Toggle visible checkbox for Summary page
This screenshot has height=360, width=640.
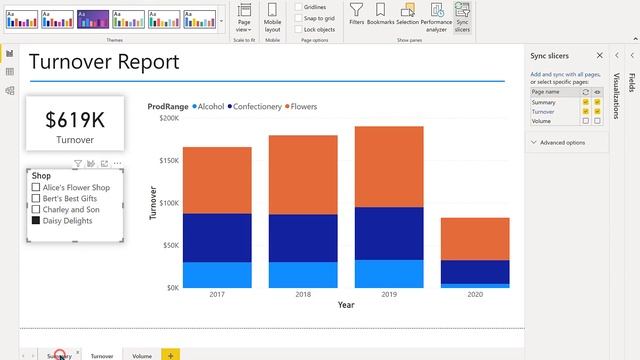(597, 102)
